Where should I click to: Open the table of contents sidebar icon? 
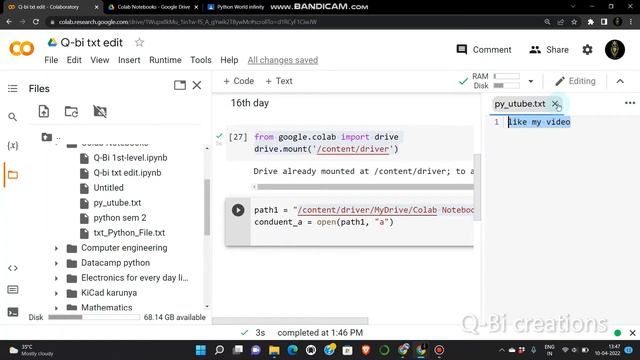coord(13,89)
